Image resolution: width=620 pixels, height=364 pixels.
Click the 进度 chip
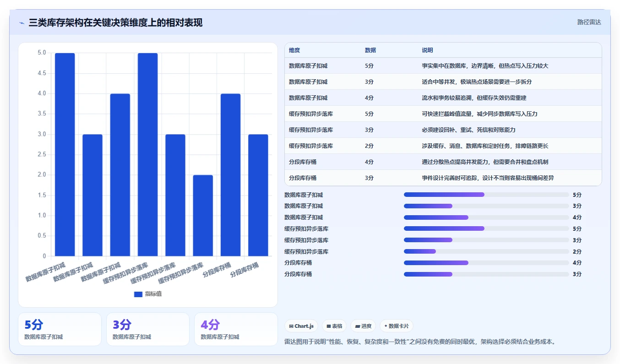click(363, 326)
